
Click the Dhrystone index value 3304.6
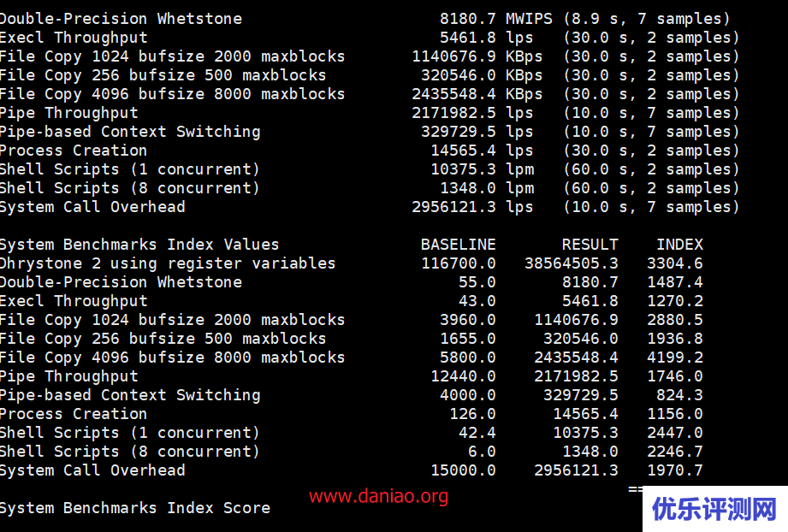[674, 263]
